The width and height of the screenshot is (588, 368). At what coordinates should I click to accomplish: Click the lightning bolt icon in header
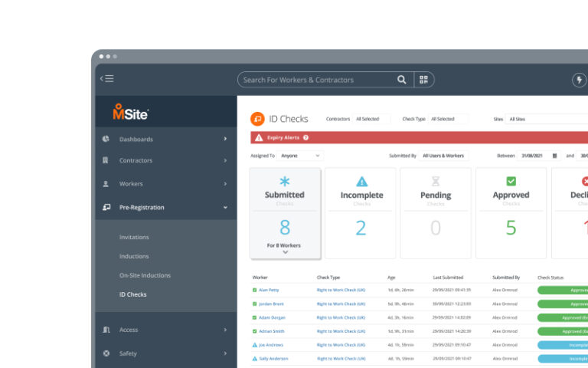tap(580, 80)
